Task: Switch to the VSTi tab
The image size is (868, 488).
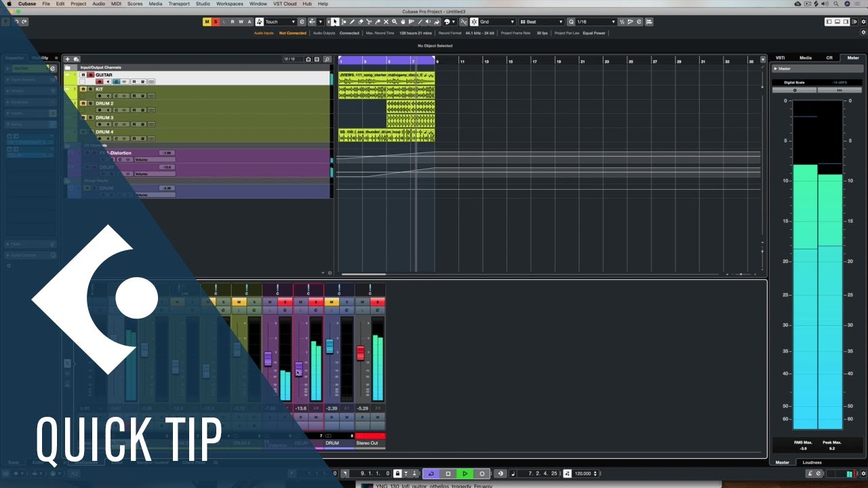Action: (x=780, y=58)
